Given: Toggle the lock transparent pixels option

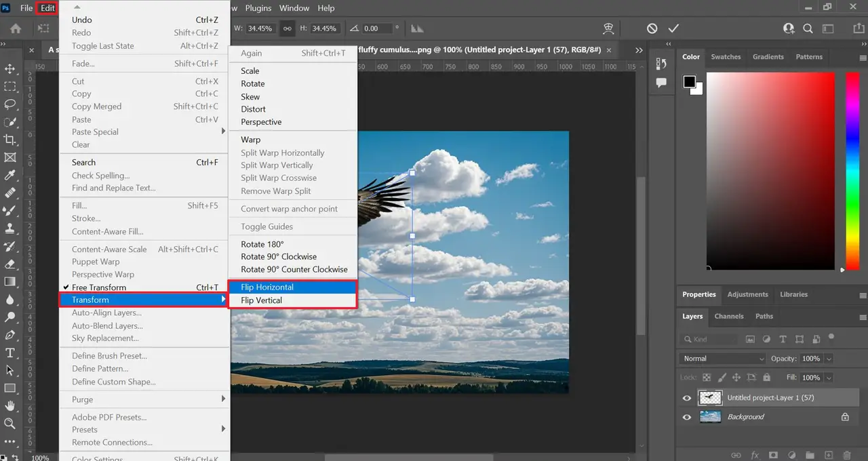Looking at the screenshot, I should coord(705,377).
